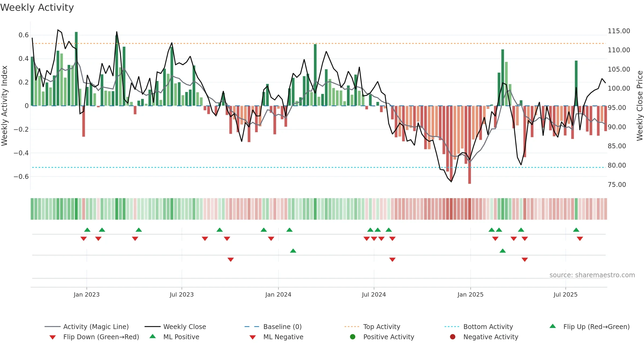Click the 115.00 price axis tick
Image resolution: width=644 pixels, height=362 pixels.
[x=619, y=31]
